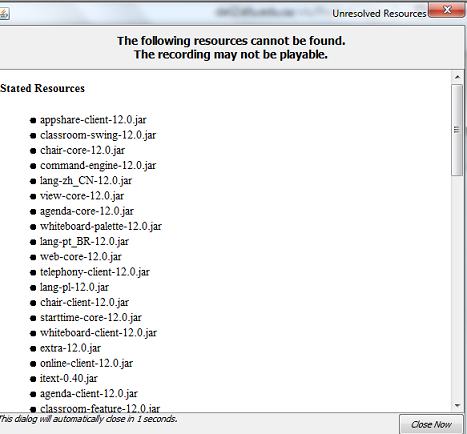The image size is (467, 434).
Task: Select classroom-swing-12.0.jar in the list
Action: point(98,135)
